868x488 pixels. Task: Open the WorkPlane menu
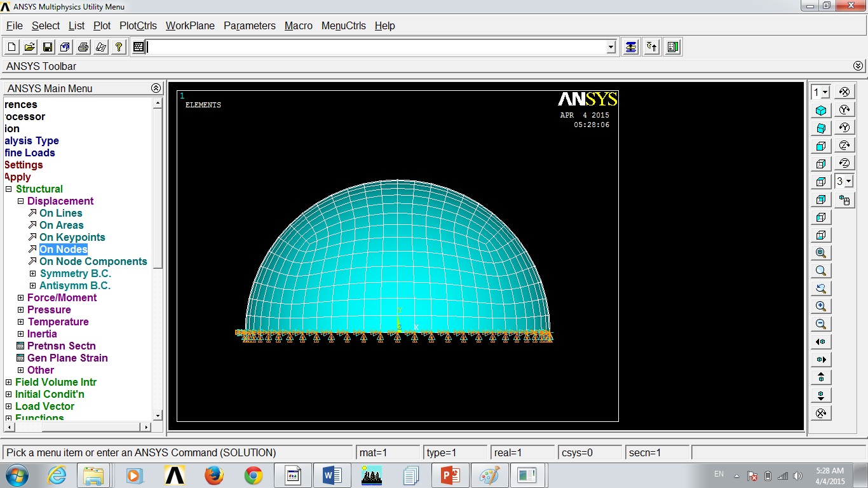pyautogui.click(x=190, y=26)
